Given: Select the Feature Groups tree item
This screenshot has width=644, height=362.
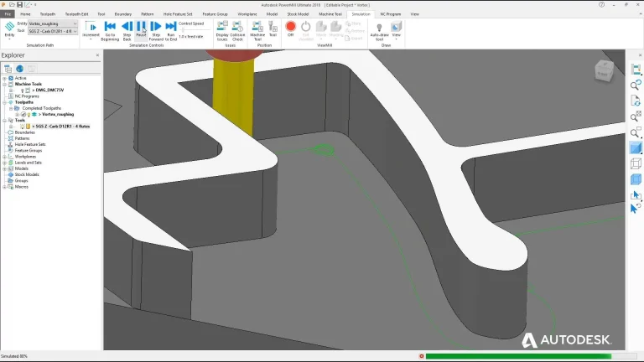Looking at the screenshot, I should [29, 151].
